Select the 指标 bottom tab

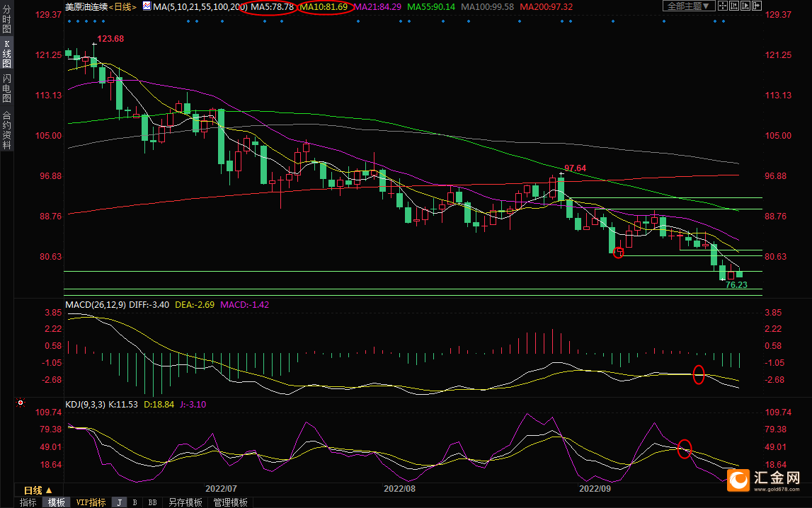tap(28, 502)
